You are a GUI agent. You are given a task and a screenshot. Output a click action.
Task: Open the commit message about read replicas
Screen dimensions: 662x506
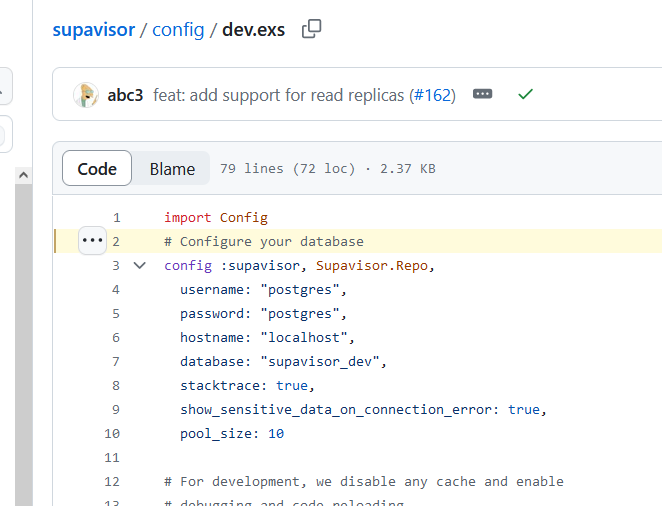coord(279,95)
